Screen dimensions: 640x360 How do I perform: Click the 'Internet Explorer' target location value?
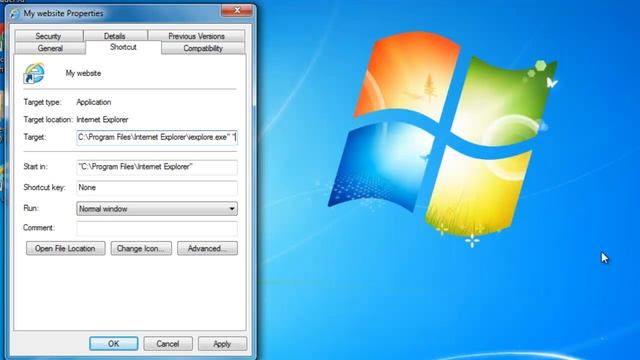pos(102,120)
